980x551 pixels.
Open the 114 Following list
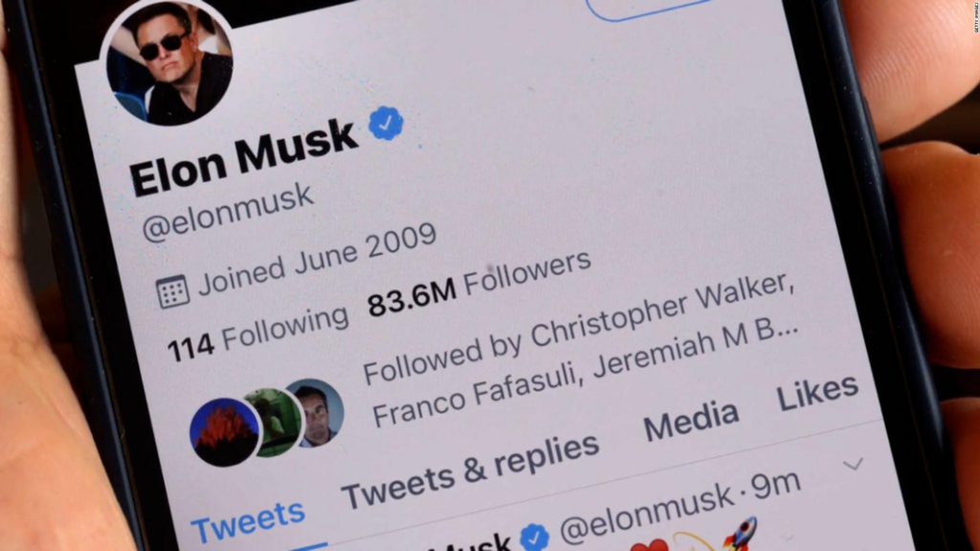point(257,333)
